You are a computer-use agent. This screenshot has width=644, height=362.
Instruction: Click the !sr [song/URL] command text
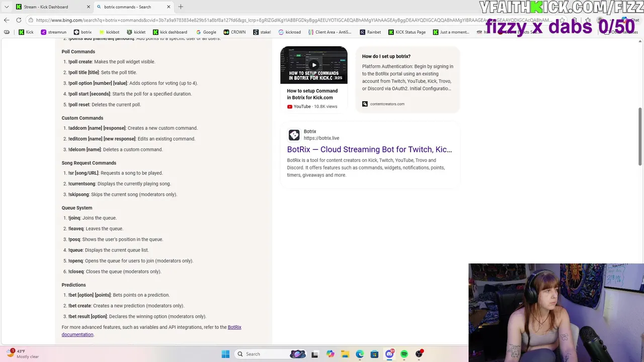84,173
